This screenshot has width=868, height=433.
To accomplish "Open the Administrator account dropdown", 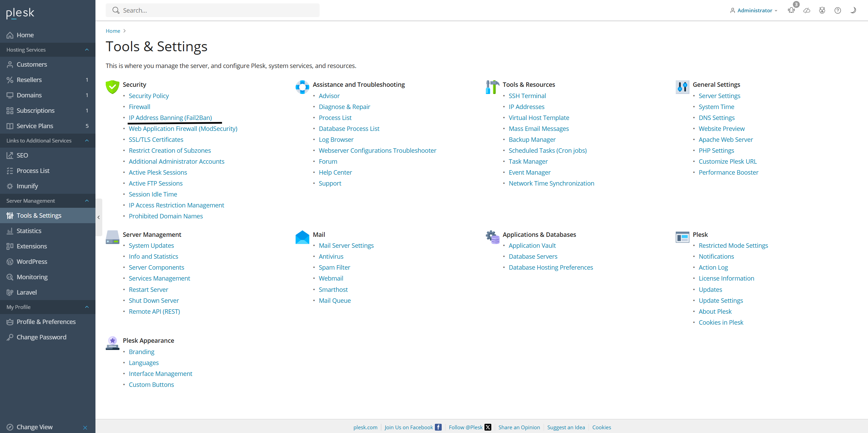I will coord(754,10).
